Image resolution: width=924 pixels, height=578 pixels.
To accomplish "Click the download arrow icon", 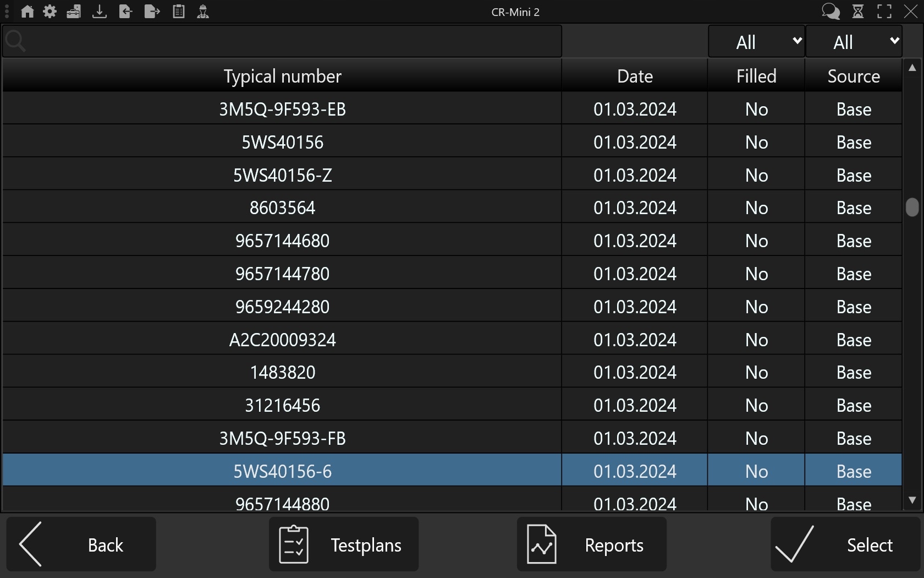I will click(x=100, y=12).
